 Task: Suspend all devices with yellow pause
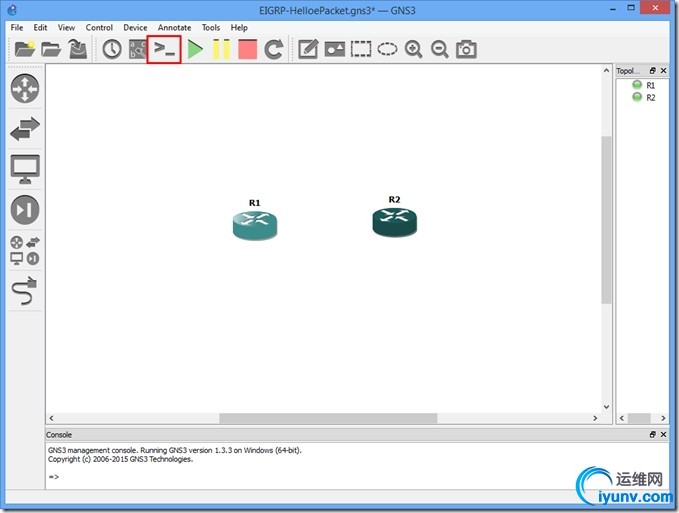(221, 49)
